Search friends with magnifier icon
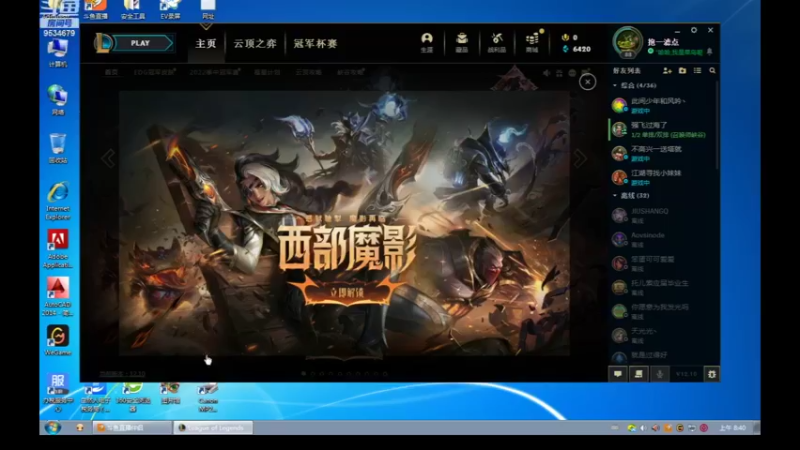Image resolution: width=800 pixels, height=450 pixels. [712, 71]
